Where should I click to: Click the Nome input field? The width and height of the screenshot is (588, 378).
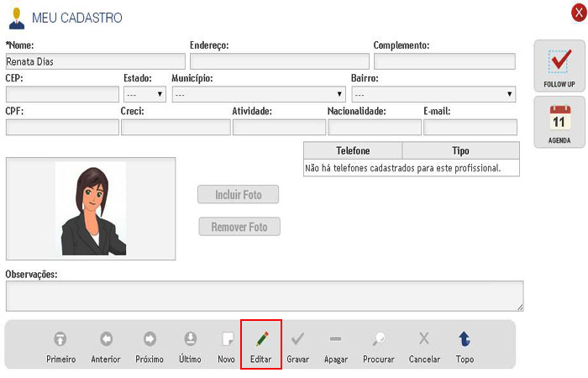point(95,61)
